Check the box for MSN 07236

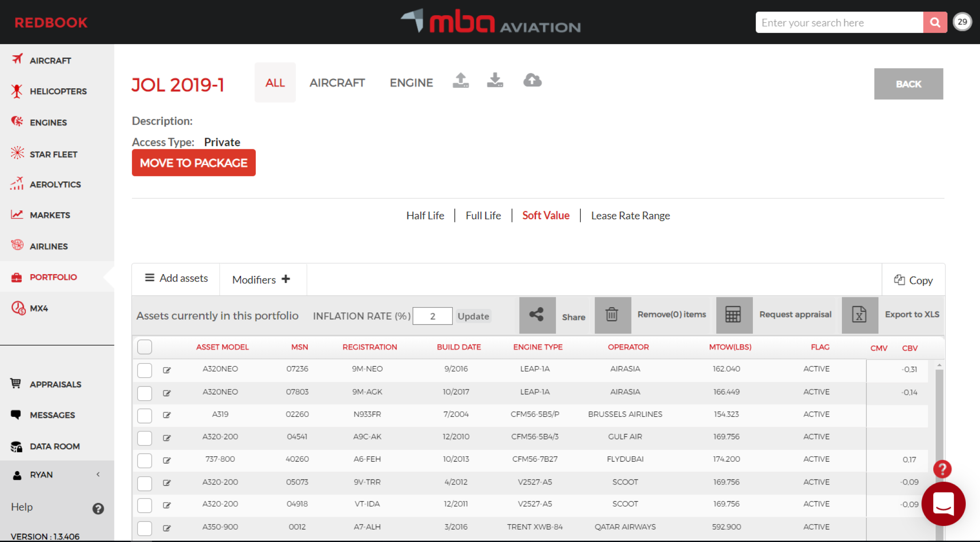pyautogui.click(x=145, y=370)
